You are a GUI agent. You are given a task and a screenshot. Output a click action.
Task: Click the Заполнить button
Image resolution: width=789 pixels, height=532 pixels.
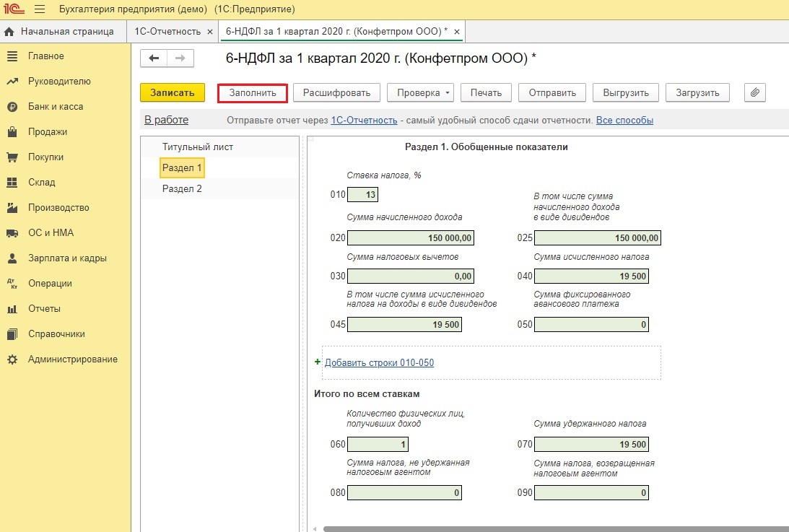(x=253, y=92)
